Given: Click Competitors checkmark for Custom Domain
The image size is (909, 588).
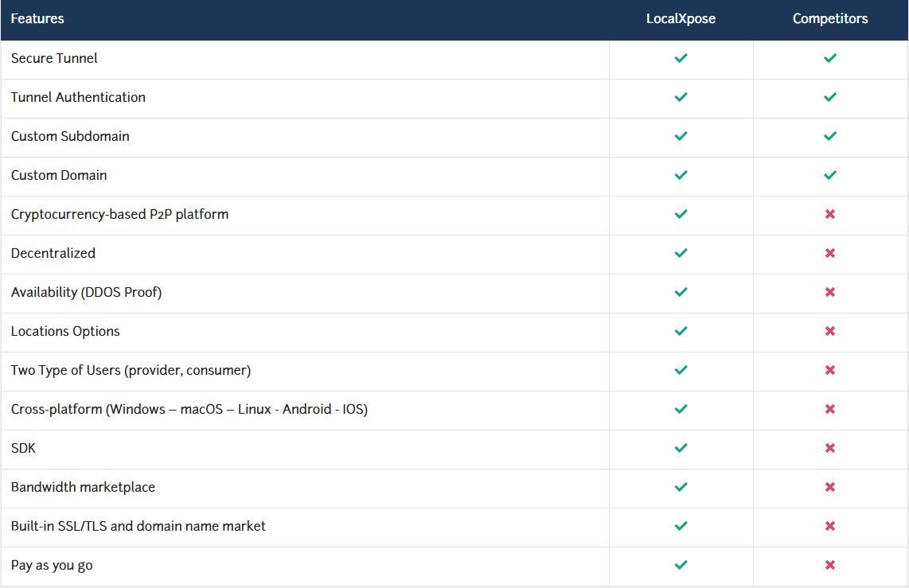Looking at the screenshot, I should pos(830,175).
